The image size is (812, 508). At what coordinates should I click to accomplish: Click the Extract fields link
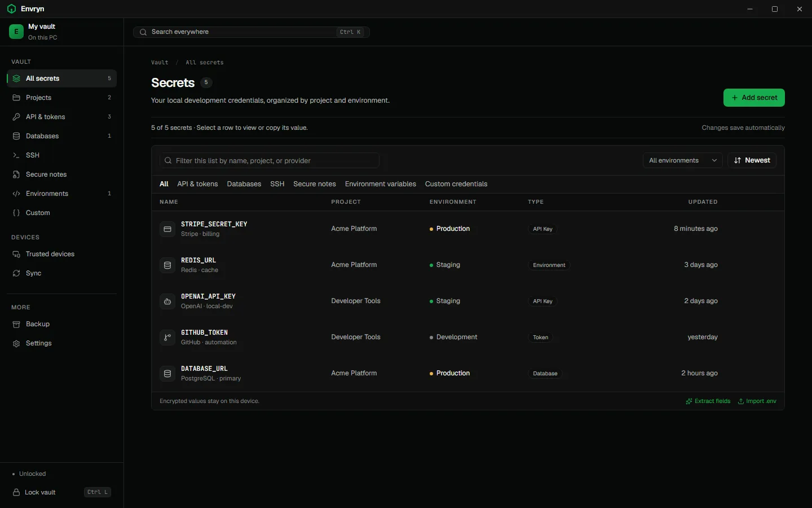tap(708, 401)
